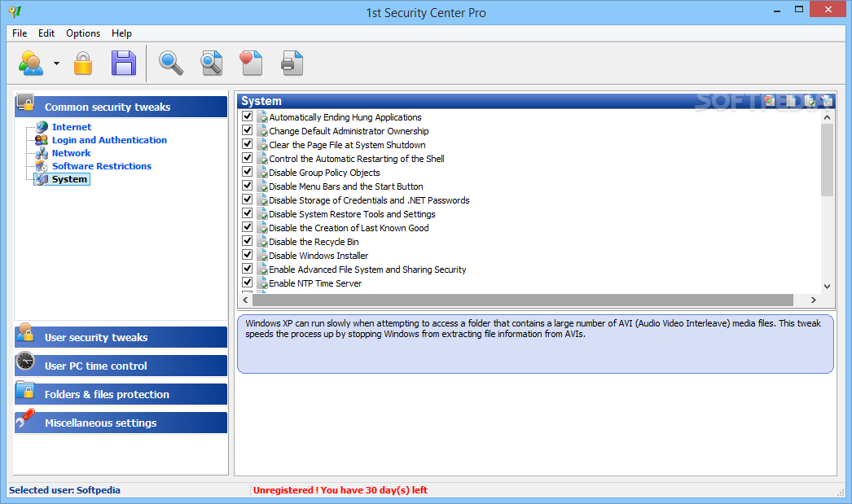
Task: Click the 'Selected user: Softpedia' status text
Action: coord(64,490)
